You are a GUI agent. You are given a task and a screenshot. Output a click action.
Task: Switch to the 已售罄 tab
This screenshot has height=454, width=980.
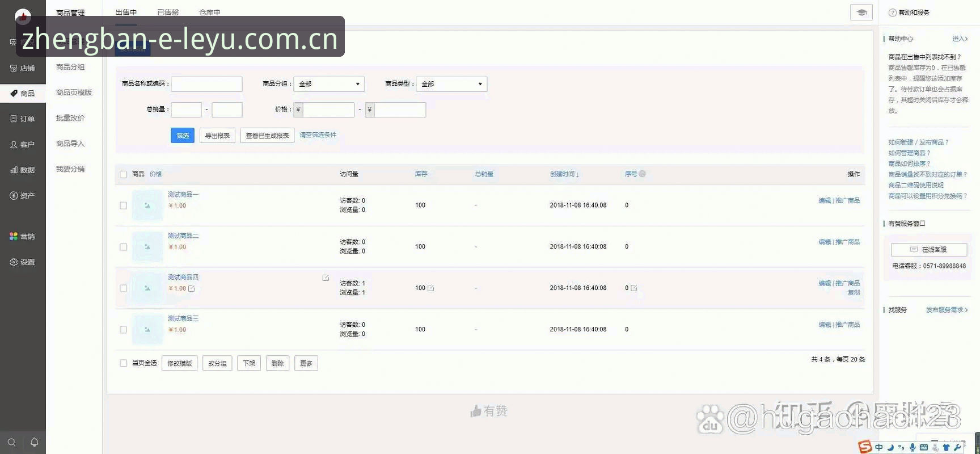tap(168, 12)
